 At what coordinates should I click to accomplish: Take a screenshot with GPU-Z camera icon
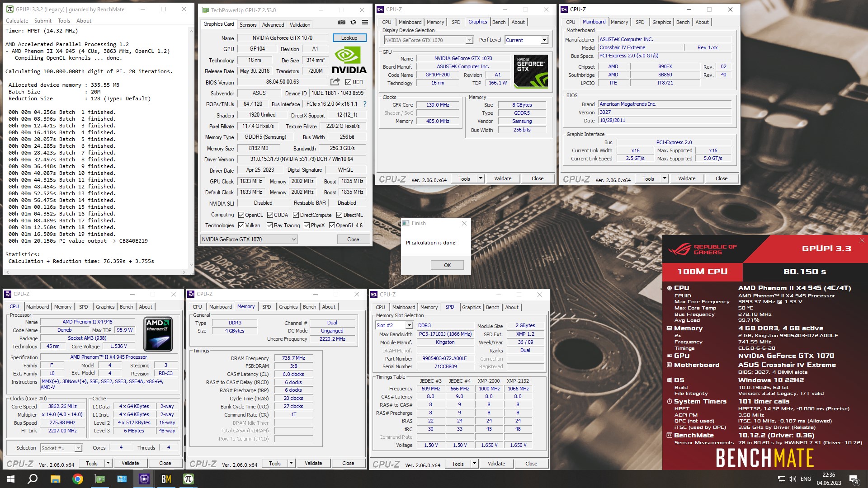click(342, 22)
